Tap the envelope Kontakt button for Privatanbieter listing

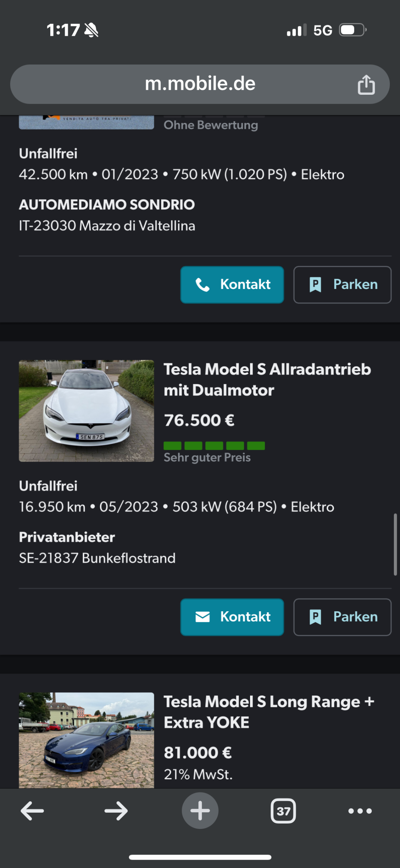[232, 617]
